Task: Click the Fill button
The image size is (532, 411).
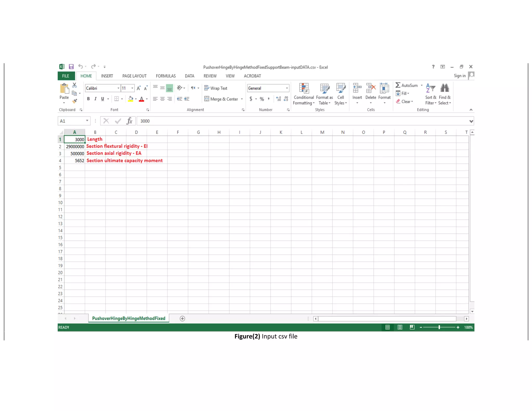Action: [x=402, y=93]
